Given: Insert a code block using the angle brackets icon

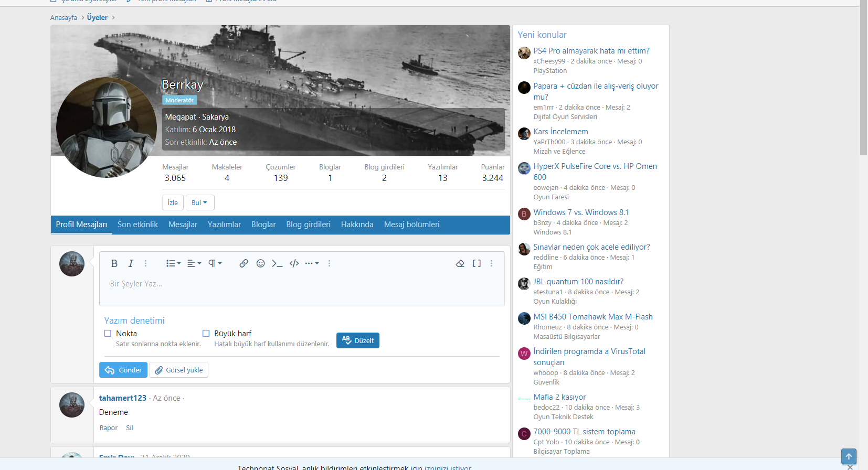Looking at the screenshot, I should [294, 263].
